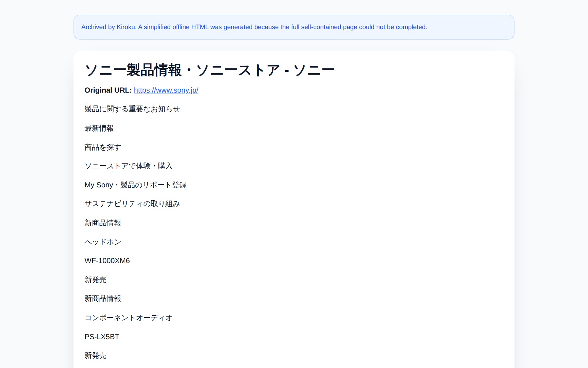
Task: Select 最新情報
Action: [99, 128]
